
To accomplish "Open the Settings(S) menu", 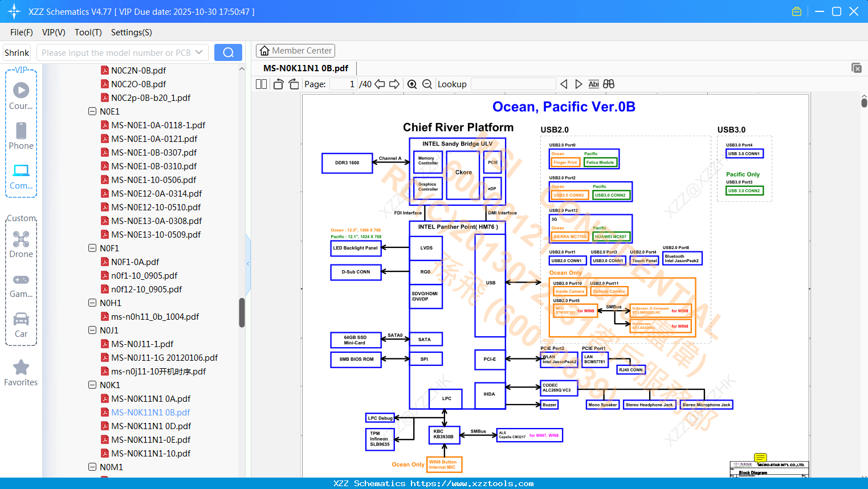I will [132, 32].
